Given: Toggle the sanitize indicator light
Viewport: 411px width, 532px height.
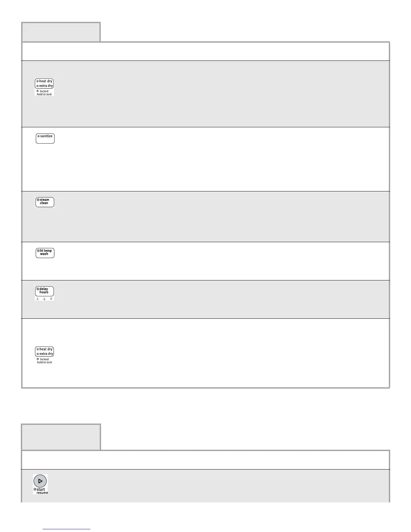Looking at the screenshot, I should [x=39, y=136].
